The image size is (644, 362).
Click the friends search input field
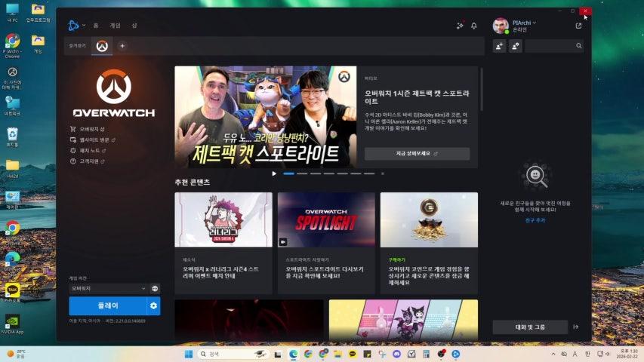(x=551, y=46)
